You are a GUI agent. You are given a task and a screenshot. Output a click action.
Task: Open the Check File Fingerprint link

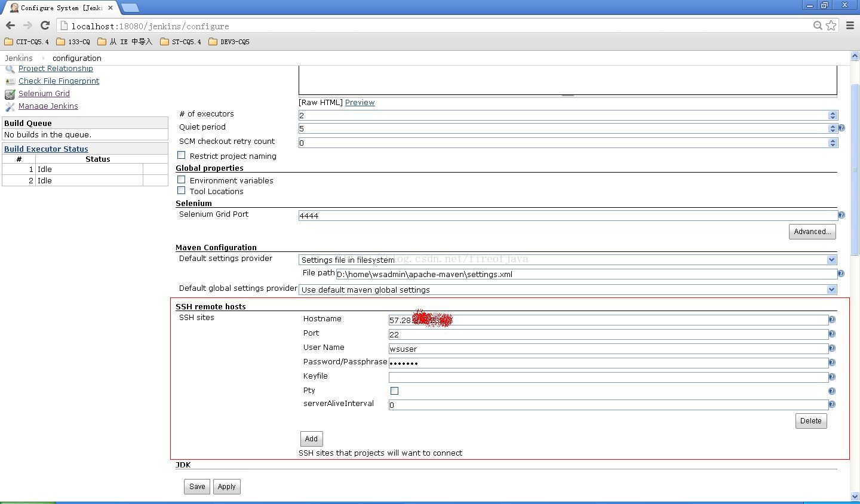(59, 81)
